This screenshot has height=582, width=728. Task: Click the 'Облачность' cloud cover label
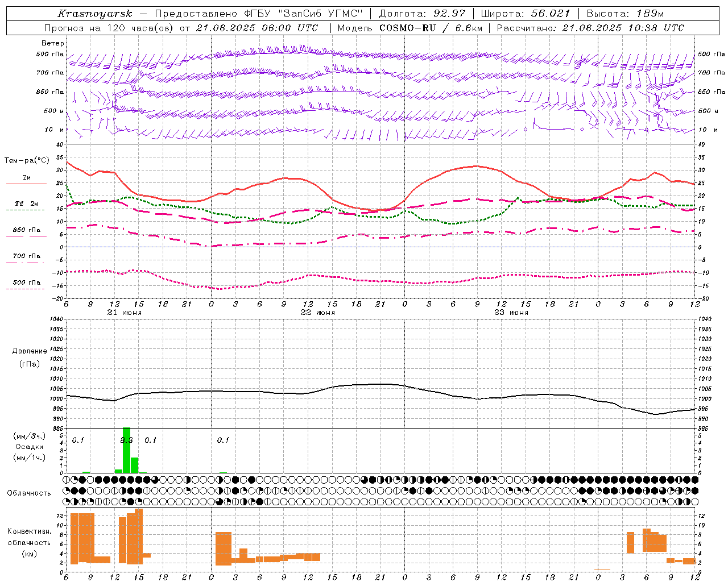(x=29, y=493)
